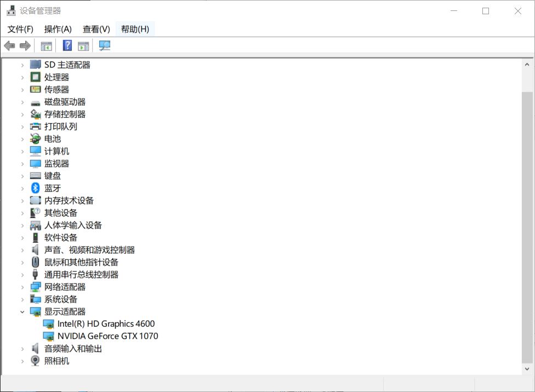Expand the 网络适配器 tree node
The image size is (535, 392).
tap(22, 287)
